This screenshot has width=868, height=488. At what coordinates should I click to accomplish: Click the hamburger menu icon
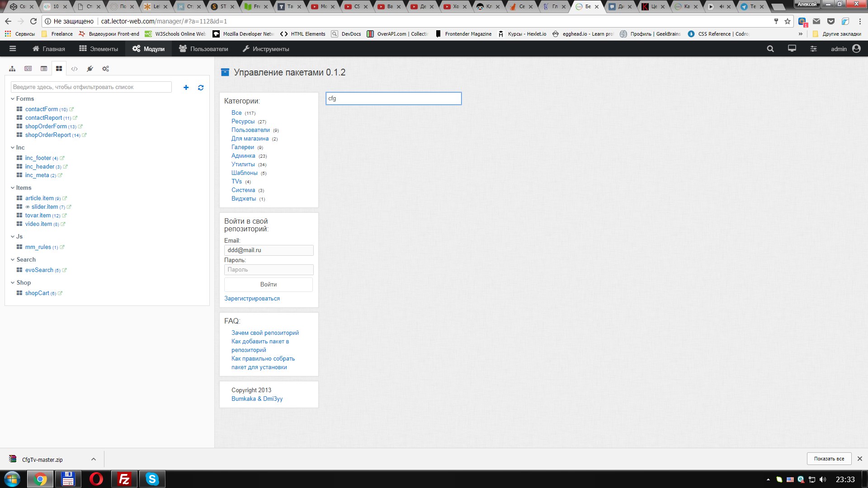point(13,49)
